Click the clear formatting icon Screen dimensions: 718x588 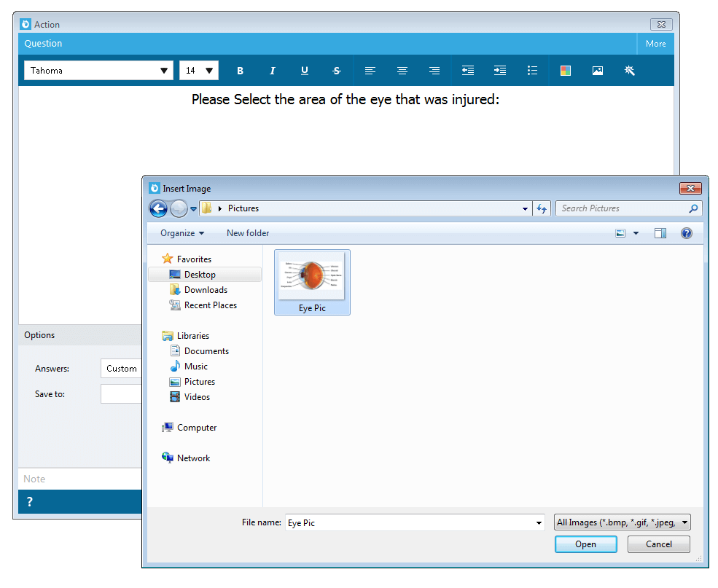pyautogui.click(x=630, y=71)
